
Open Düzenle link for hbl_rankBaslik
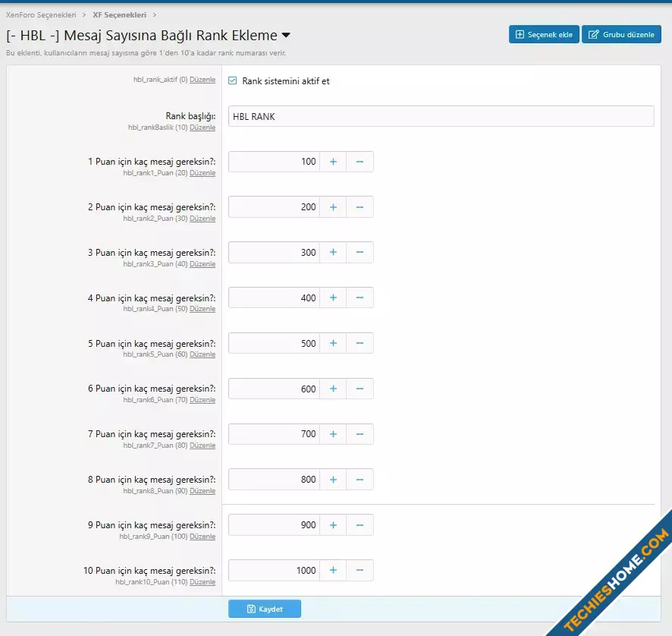tap(203, 128)
